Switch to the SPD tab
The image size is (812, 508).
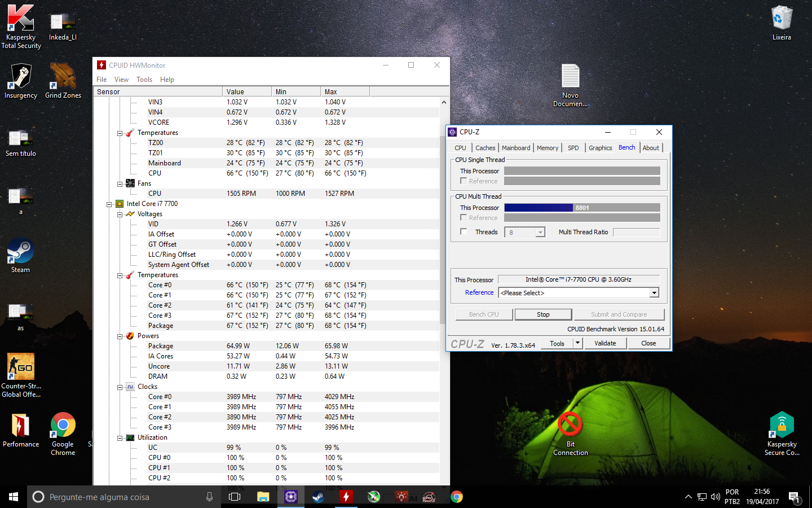pos(573,148)
